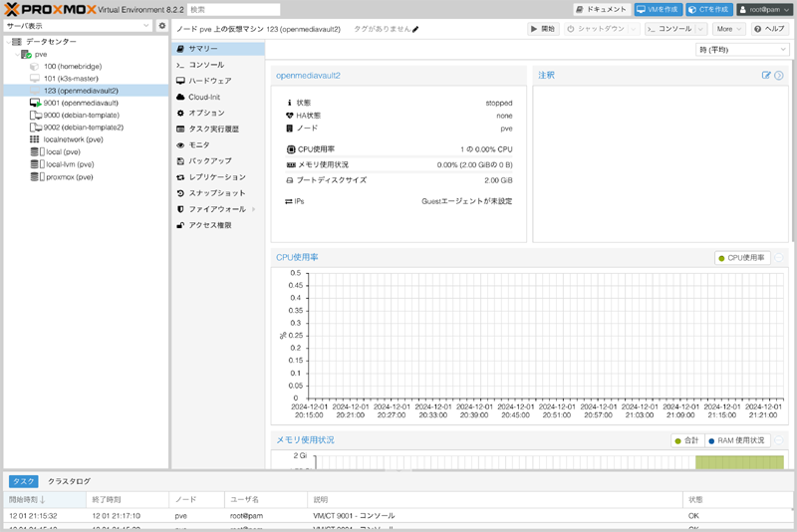Screen dimensions: 797x532
Task: Click the 開始 (start) button
Action: (x=543, y=29)
